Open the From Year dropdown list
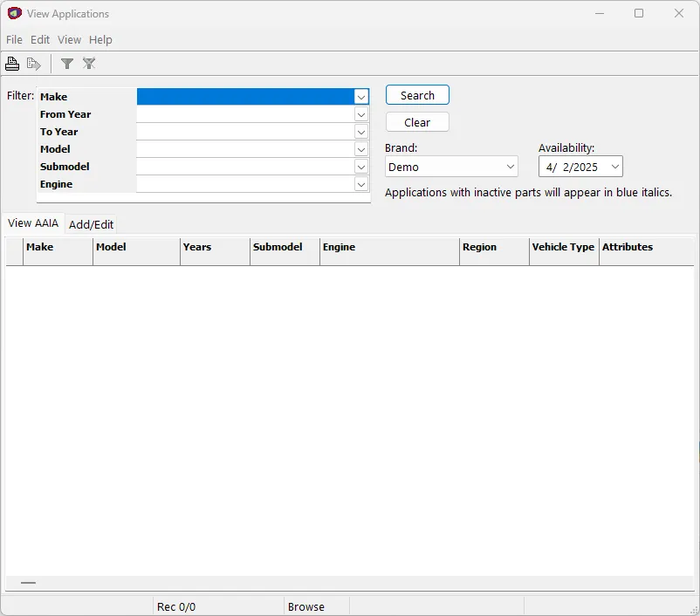 coord(360,114)
